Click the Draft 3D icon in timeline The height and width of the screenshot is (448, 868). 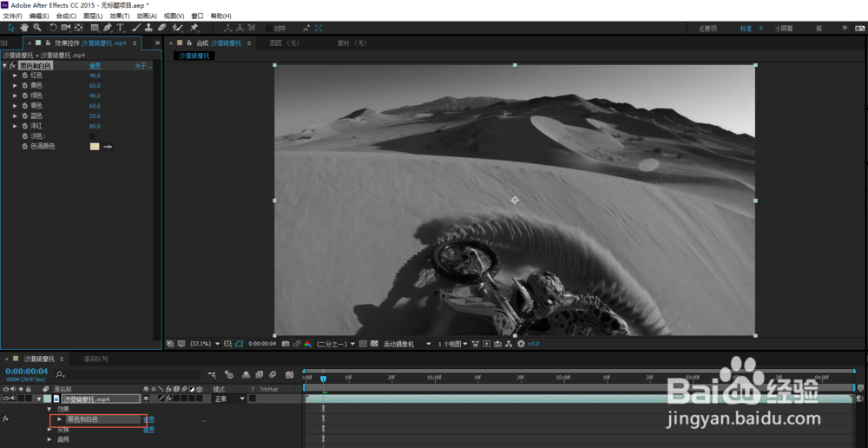pos(229,375)
